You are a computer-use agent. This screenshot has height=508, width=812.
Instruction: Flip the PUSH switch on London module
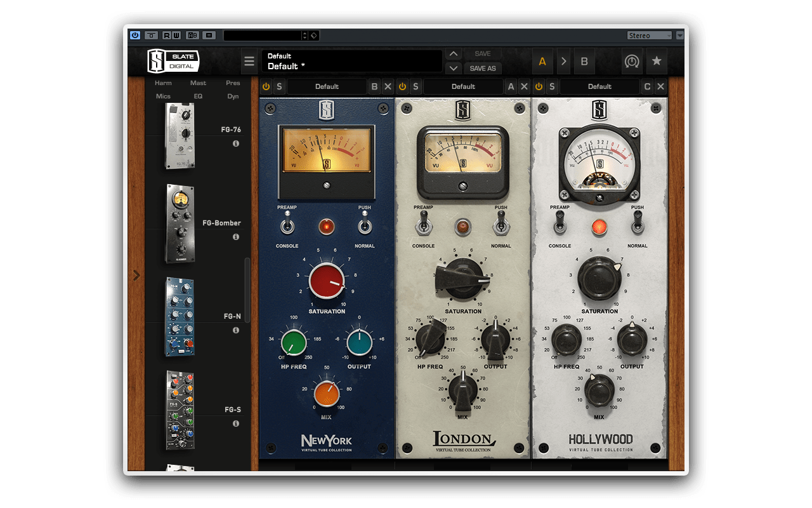point(501,222)
